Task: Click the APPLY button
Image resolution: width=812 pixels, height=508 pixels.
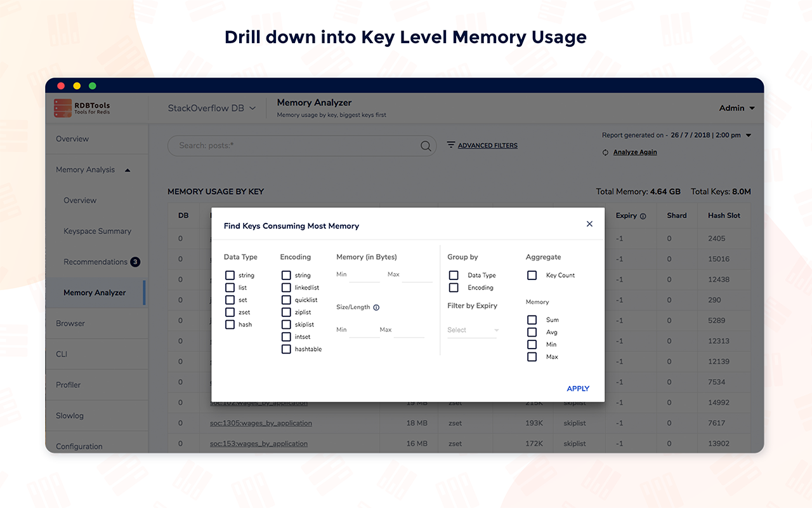Action: (577, 388)
